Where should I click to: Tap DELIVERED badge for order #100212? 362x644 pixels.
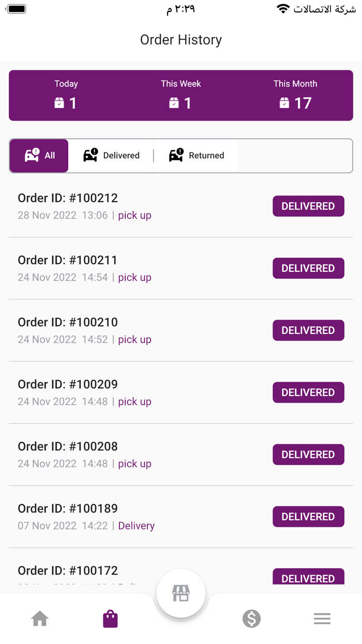[x=308, y=206]
